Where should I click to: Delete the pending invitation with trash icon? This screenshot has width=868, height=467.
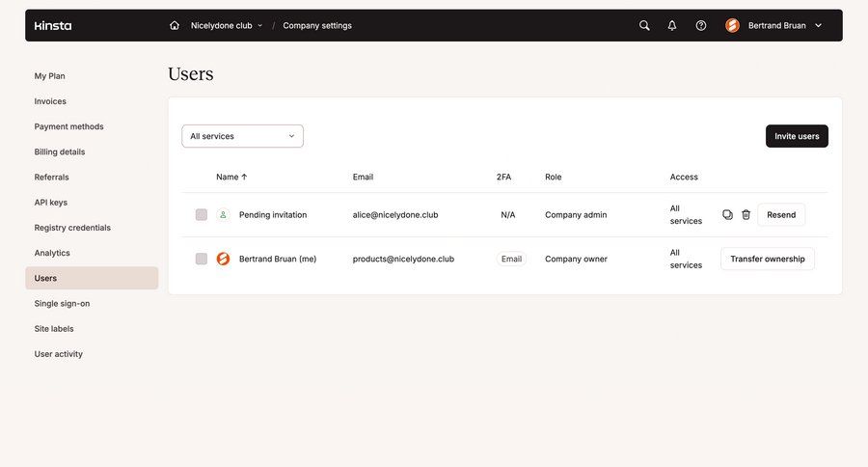click(746, 214)
